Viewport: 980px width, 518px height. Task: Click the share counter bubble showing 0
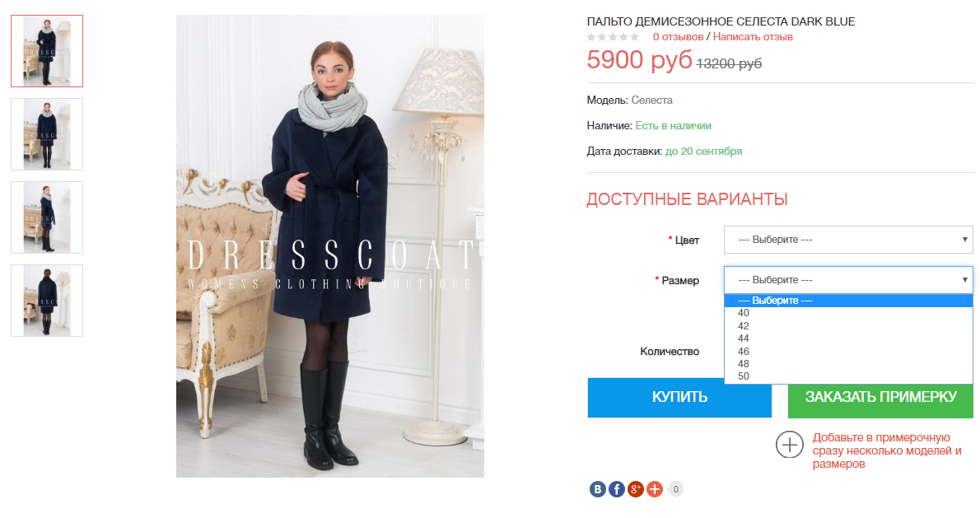click(x=675, y=489)
